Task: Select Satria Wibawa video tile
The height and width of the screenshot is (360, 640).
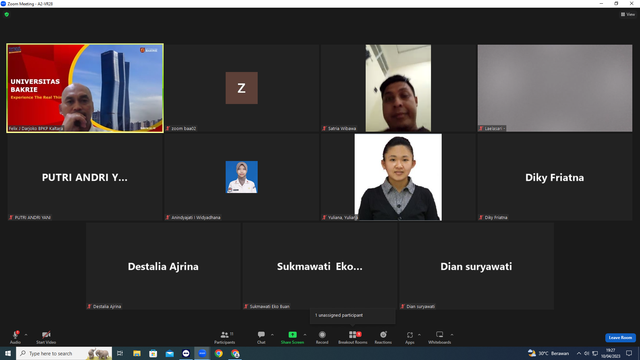Action: [398, 88]
